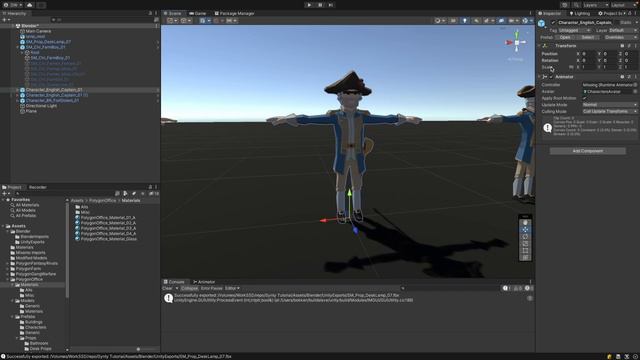Select the Rotate tool in scene overlay
Screen dimensions: 640x360
(x=525, y=237)
